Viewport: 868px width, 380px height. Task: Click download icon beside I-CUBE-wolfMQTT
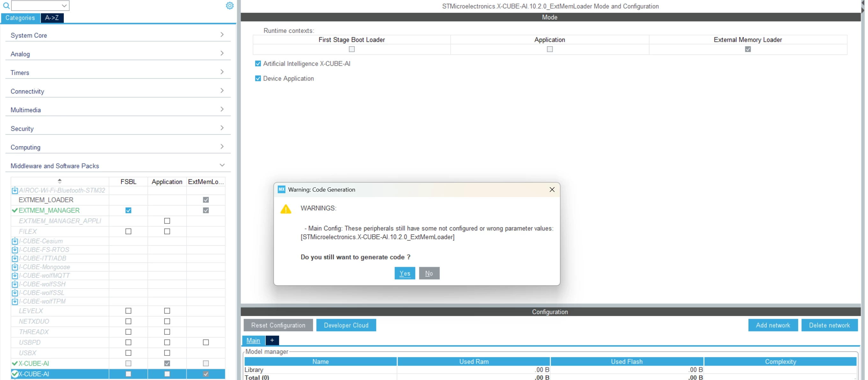[15, 275]
